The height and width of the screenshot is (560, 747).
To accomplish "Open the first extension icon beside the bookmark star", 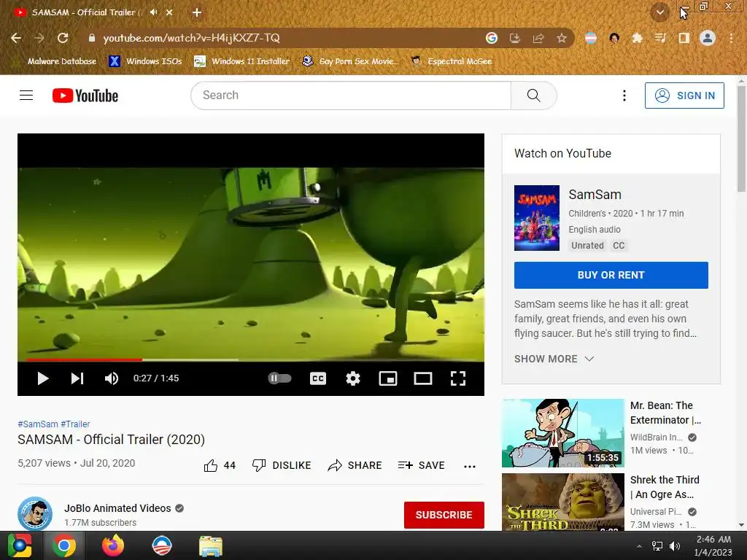I will tap(590, 38).
